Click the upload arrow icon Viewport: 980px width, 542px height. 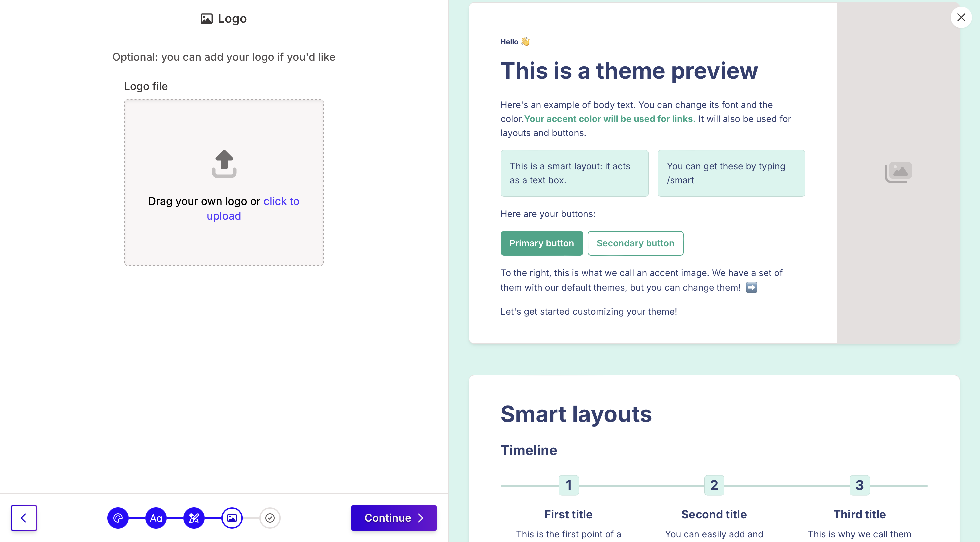tap(224, 164)
